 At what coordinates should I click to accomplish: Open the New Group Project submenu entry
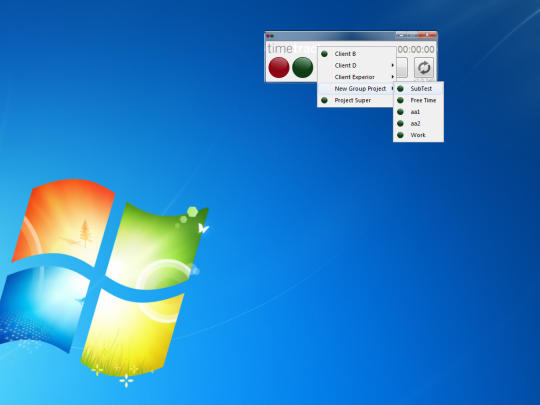(356, 89)
